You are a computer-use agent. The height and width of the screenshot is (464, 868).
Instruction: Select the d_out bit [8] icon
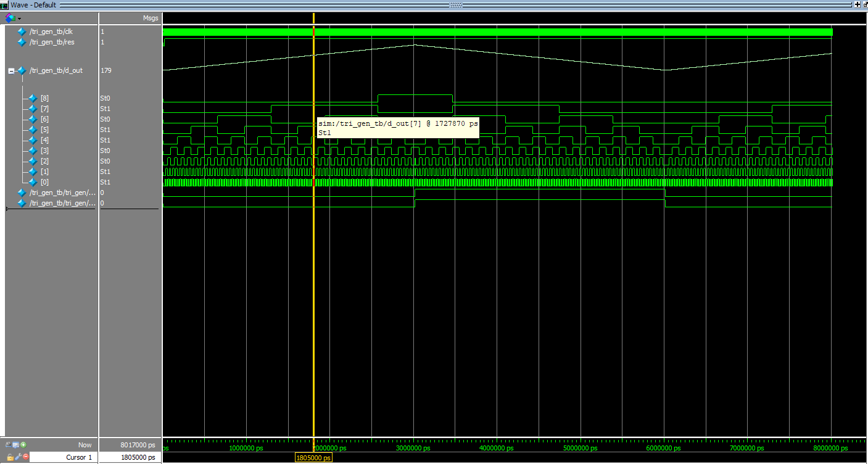33,98
